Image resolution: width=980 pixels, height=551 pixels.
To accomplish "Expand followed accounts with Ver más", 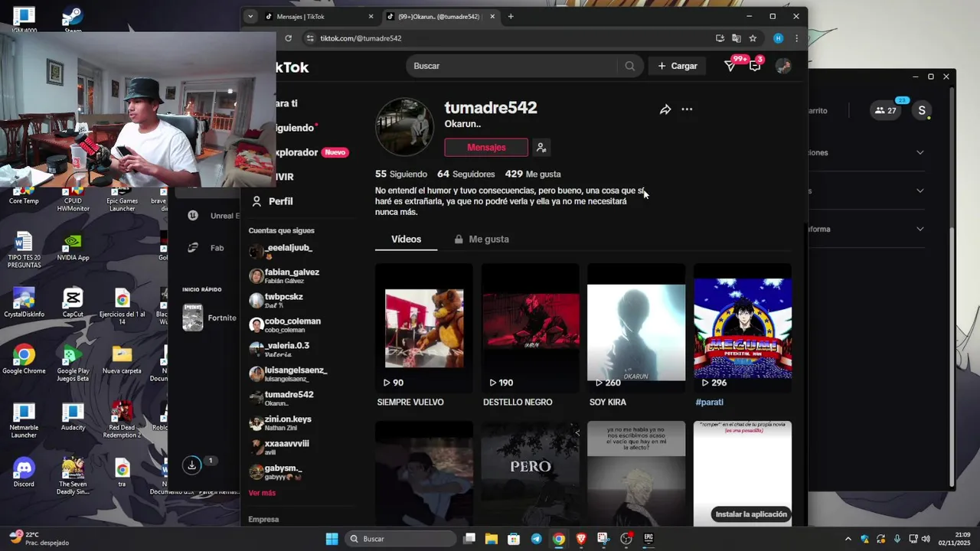I will [x=262, y=493].
